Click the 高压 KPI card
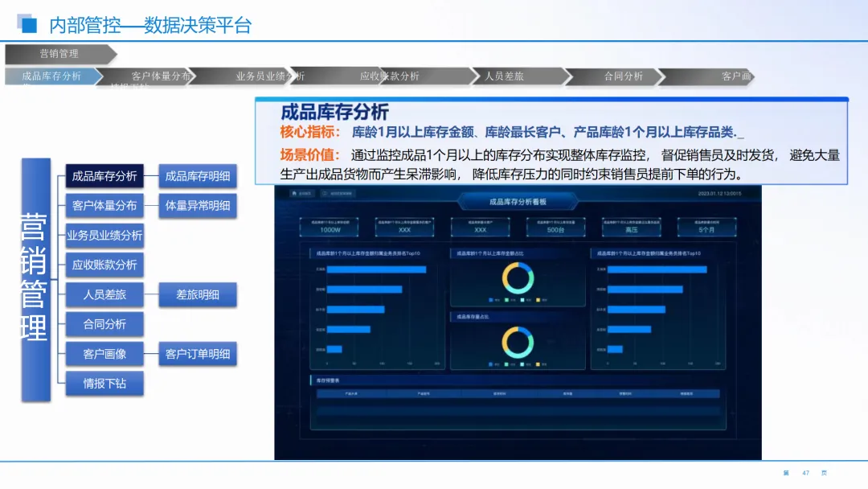Screen dimensions: 868x489 pos(632,227)
